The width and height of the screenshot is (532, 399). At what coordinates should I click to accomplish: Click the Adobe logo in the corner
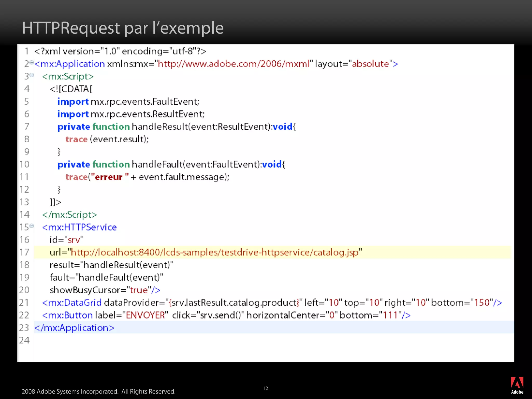tap(517, 385)
